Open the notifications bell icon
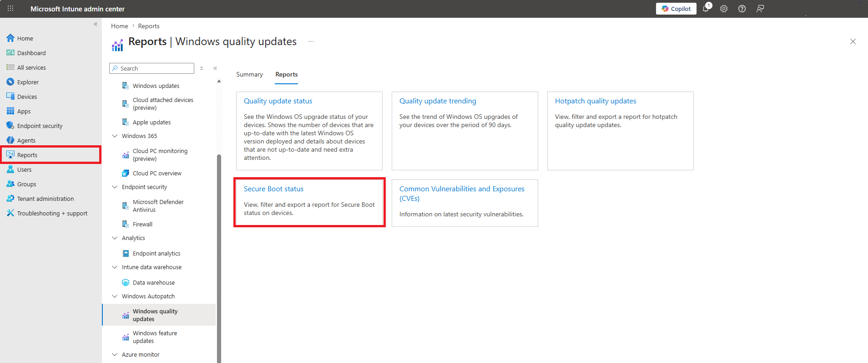This screenshot has width=868, height=363. (706, 9)
